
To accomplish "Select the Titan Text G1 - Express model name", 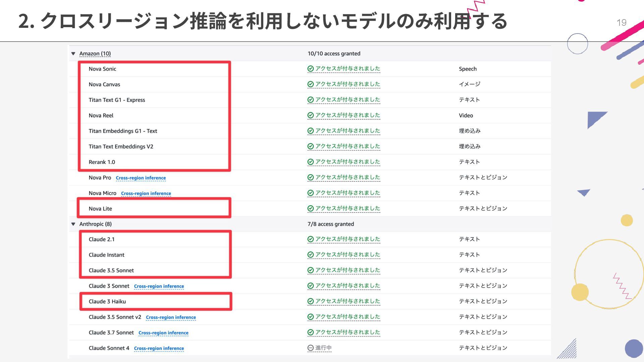I will [x=117, y=100].
